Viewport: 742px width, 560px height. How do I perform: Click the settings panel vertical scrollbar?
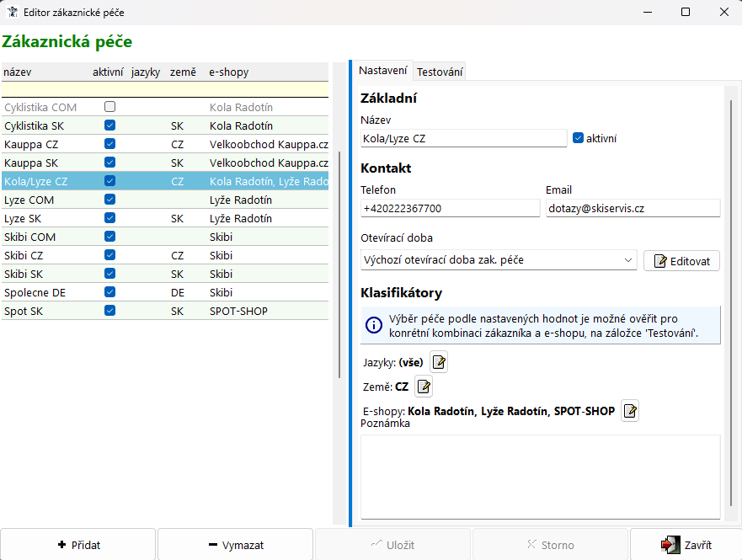[x=732, y=302]
